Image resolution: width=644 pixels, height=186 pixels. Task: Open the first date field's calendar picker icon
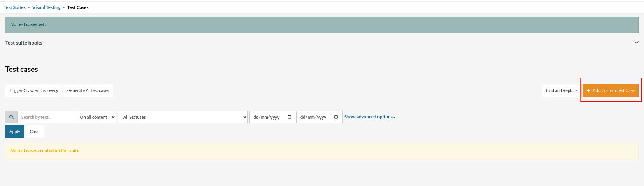pyautogui.click(x=289, y=117)
